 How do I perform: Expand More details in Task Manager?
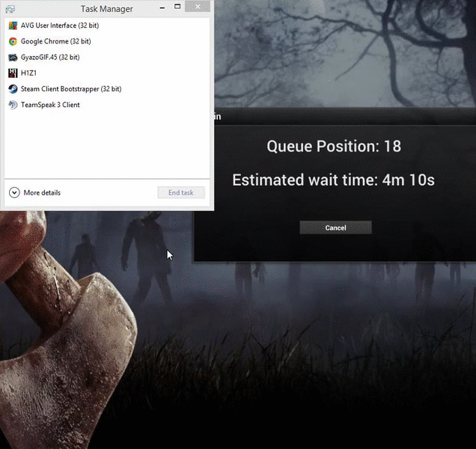pos(35,192)
